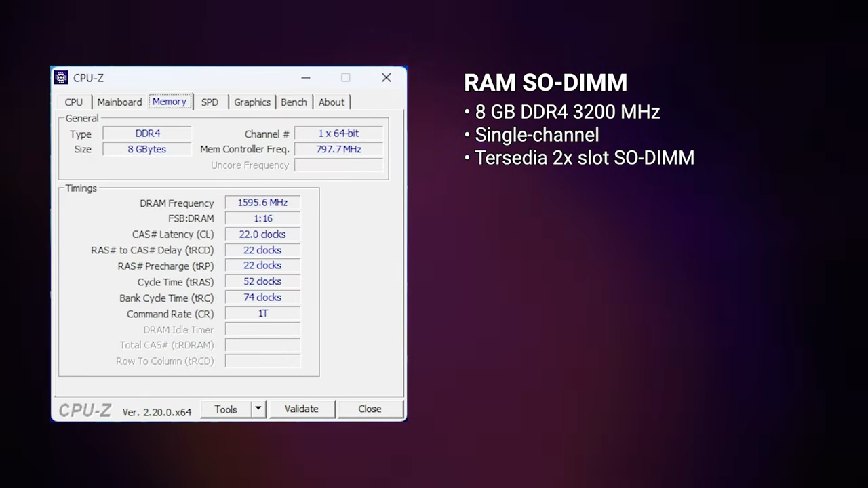Expand the Tools dropdown arrow
The width and height of the screenshot is (868, 488).
258,409
